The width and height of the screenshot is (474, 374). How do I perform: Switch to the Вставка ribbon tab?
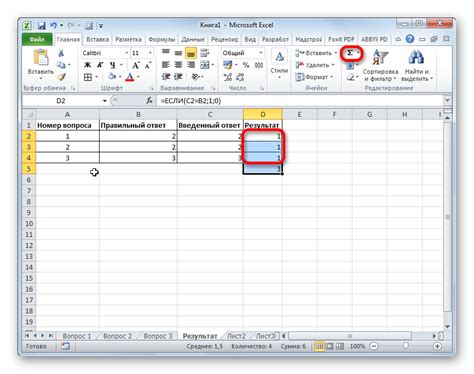pos(97,39)
